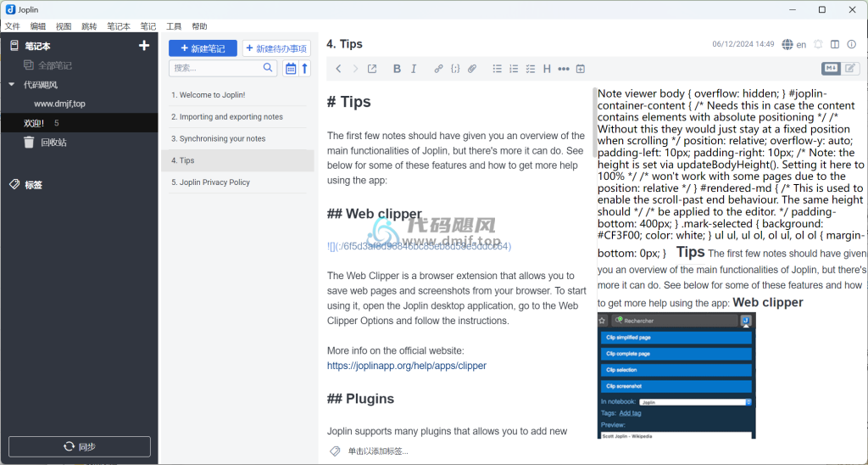Open joplinapp.org/help/apps/clipper link

(407, 366)
